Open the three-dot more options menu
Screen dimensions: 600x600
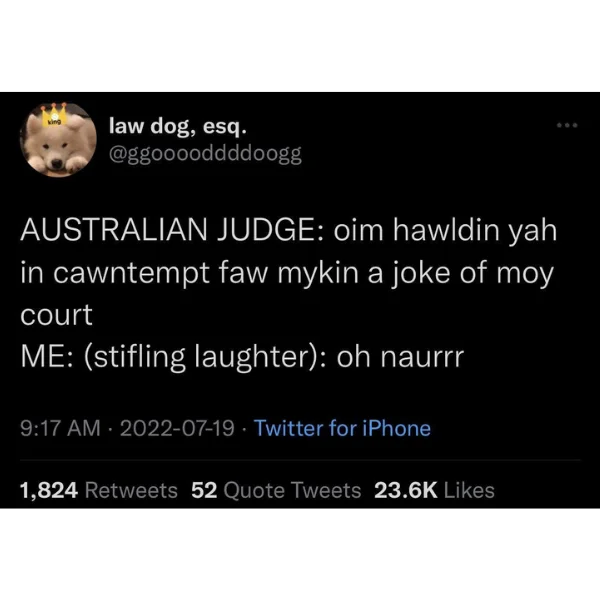[x=567, y=125]
